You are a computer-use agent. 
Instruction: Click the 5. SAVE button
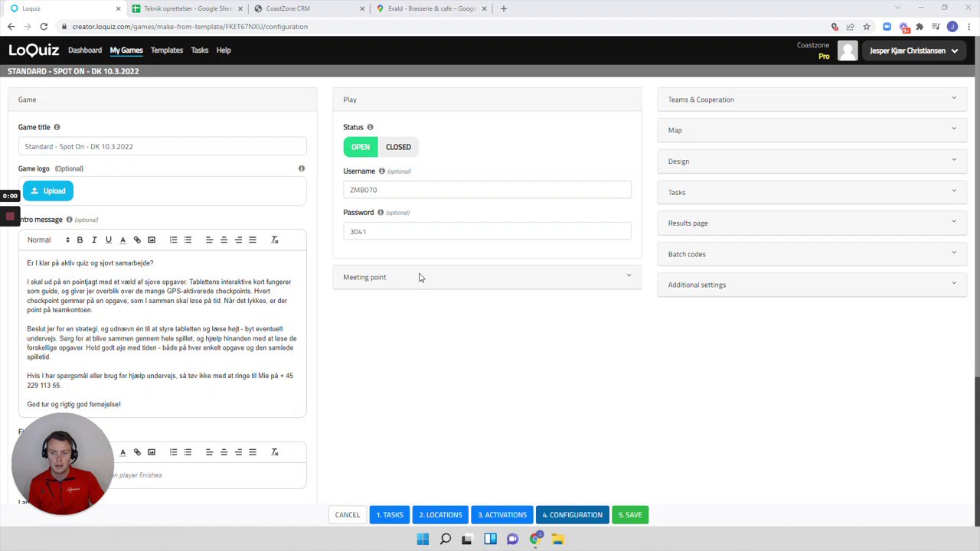tap(630, 515)
